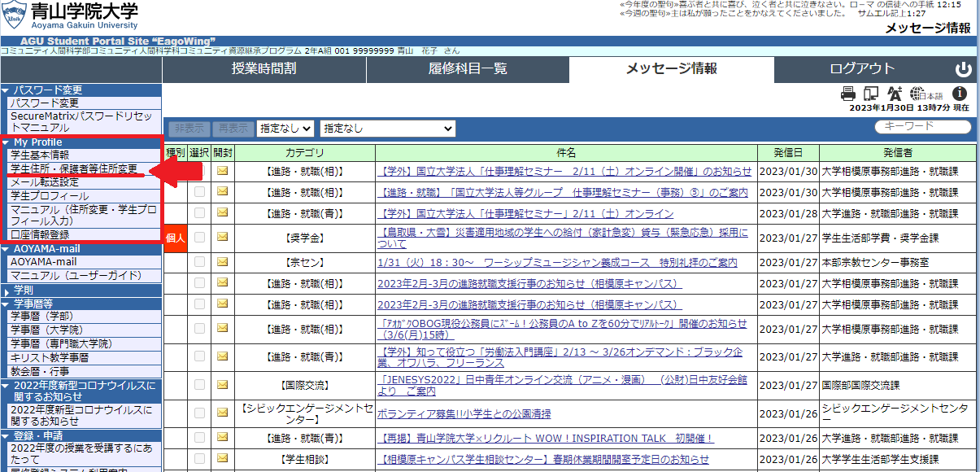Collapse the 登録・申請 sidebar section
The width and height of the screenshot is (980, 472).
coord(81,436)
